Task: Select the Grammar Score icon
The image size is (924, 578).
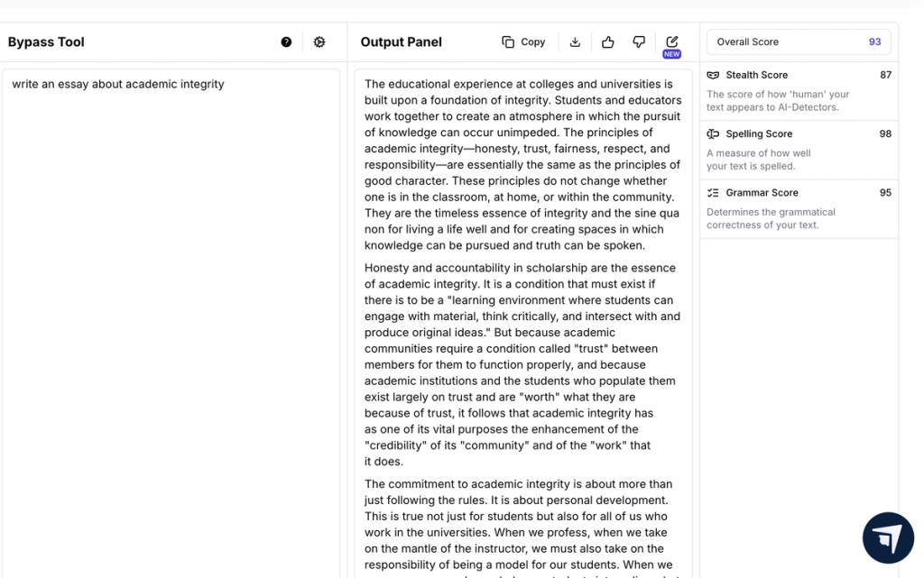Action: (713, 192)
